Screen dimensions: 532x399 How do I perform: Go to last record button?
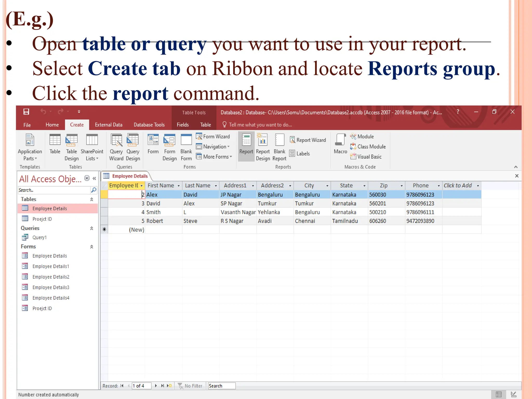coord(162,386)
